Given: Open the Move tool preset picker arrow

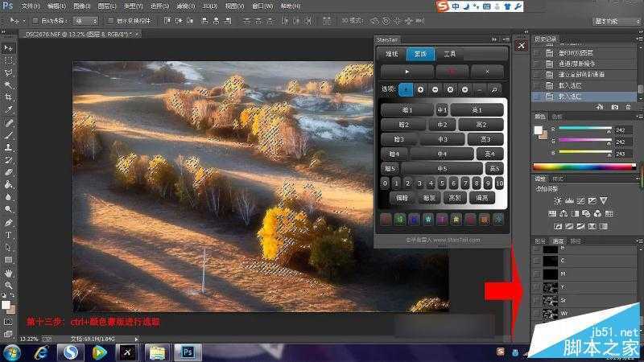Looking at the screenshot, I should pos(24,21).
